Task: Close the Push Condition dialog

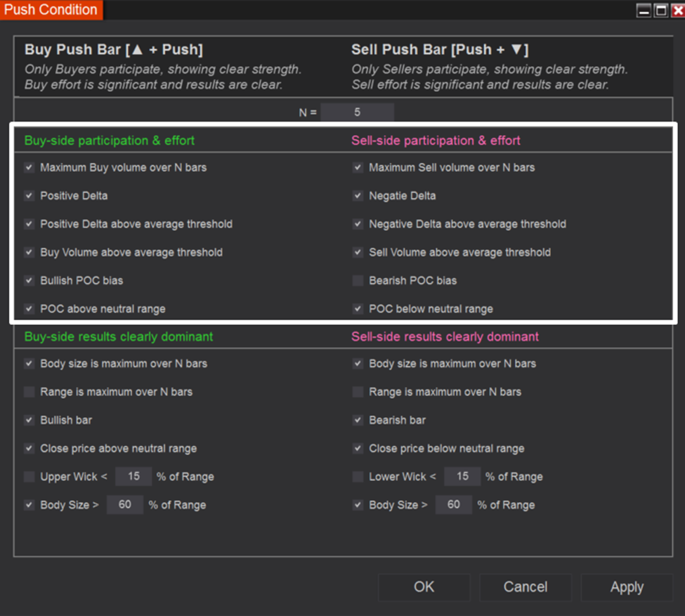Action: [678, 10]
